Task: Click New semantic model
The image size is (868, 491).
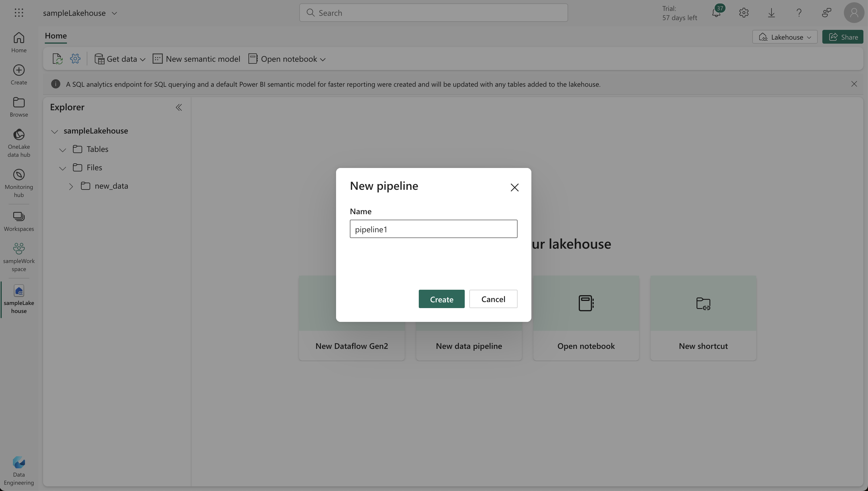Action: [x=196, y=59]
